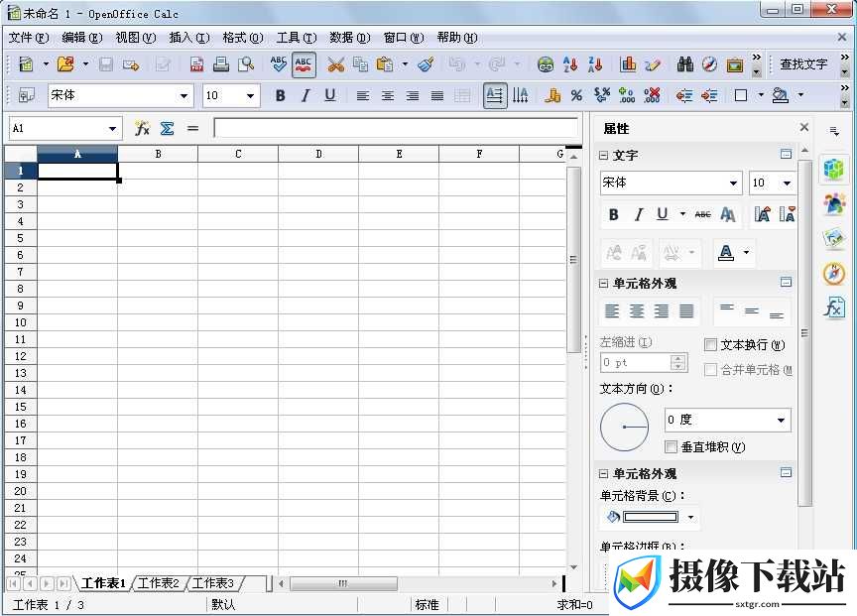857x616 pixels.
Task: Click the Sum sigma icon
Action: 167,128
